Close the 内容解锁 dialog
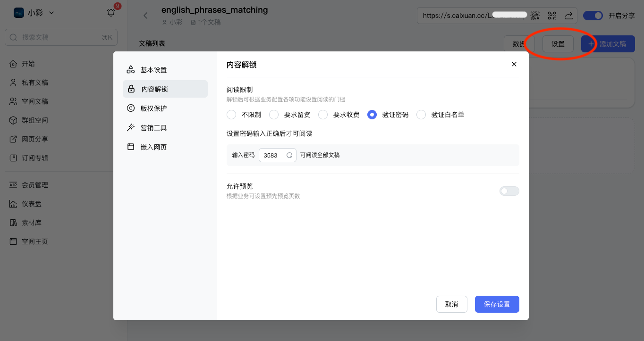This screenshot has width=644, height=341. pos(514,64)
